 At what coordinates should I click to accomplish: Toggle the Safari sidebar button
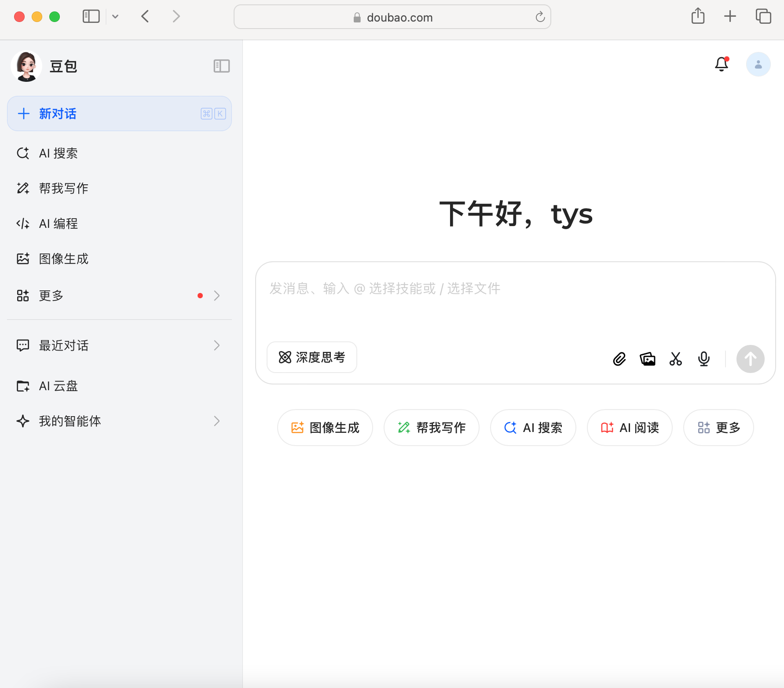pyautogui.click(x=91, y=17)
